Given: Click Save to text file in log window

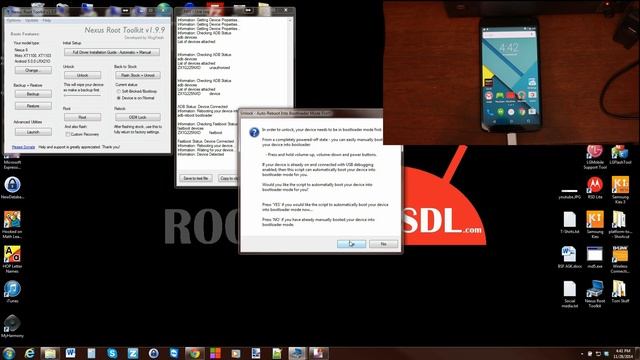Looking at the screenshot, I should [x=196, y=178].
